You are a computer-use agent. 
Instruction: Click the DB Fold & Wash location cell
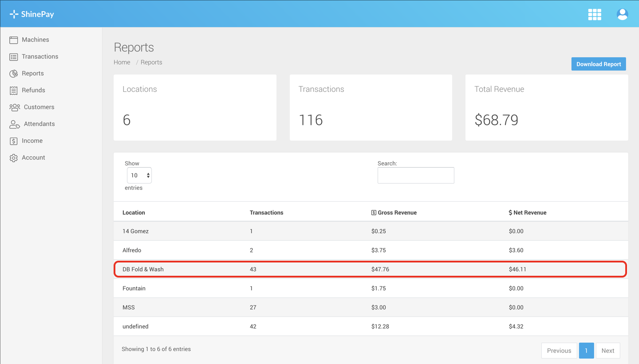143,269
